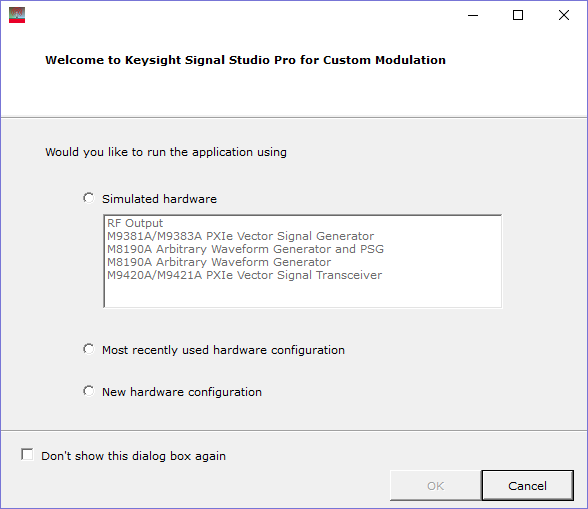The width and height of the screenshot is (588, 509).
Task: Click the Signal Studio app icon in title bar
Action: coord(17,15)
